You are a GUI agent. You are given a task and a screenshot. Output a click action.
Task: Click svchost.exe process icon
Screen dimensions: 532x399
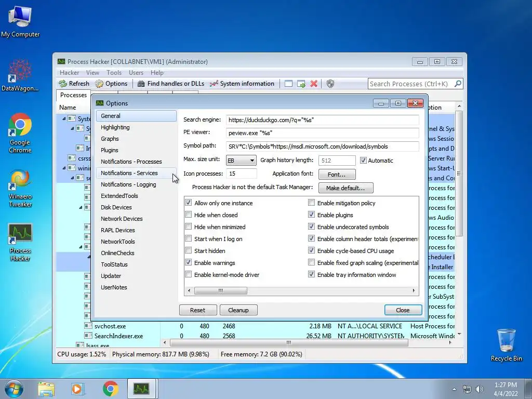point(88,326)
